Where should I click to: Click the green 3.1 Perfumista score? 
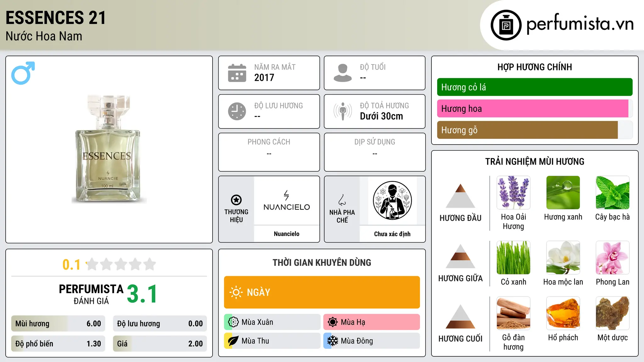click(x=142, y=294)
